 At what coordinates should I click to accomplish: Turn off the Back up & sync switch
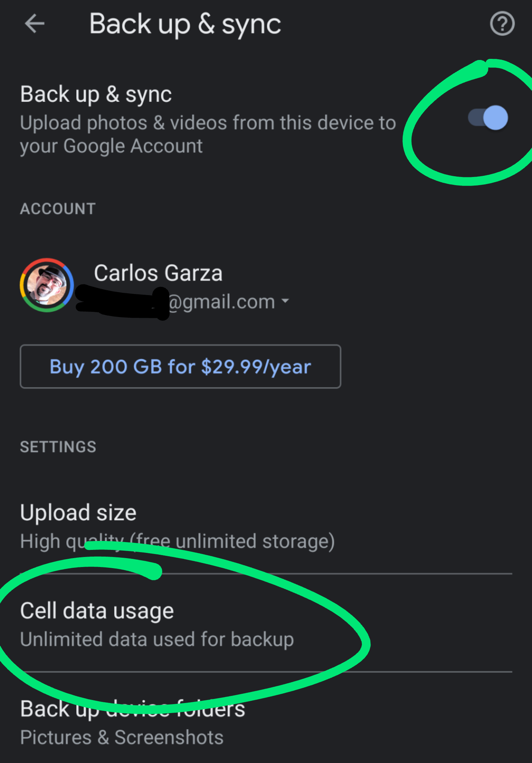[488, 118]
